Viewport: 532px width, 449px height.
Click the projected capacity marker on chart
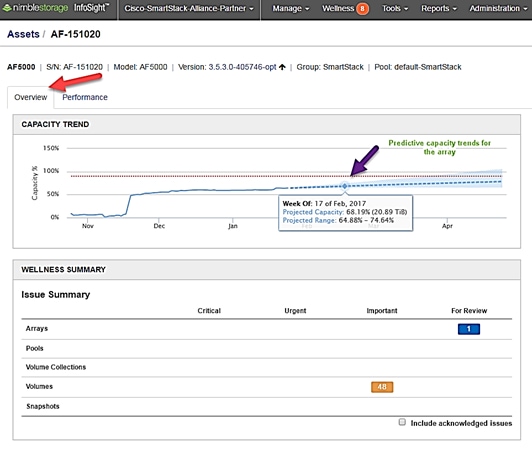click(345, 186)
